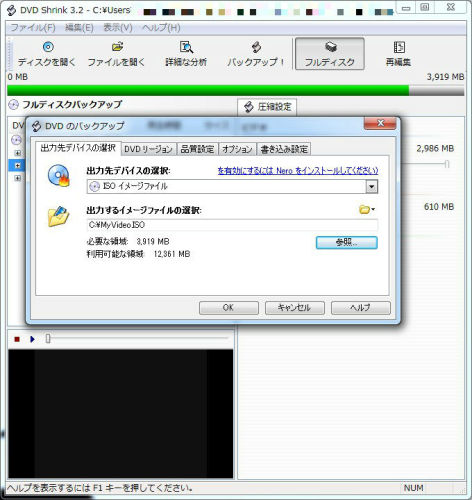Click the DVD disc icon in tree
The width and height of the screenshot is (472, 500).
click(16, 140)
